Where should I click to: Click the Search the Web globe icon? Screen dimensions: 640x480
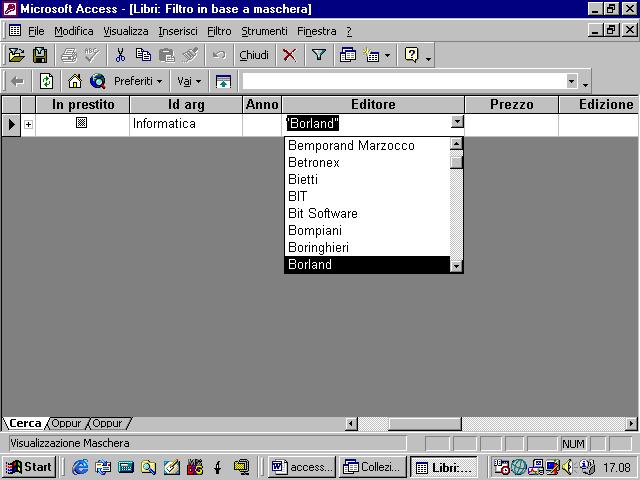coord(98,81)
